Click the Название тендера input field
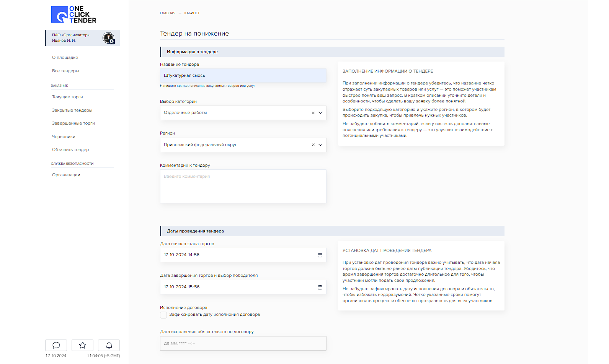The height and width of the screenshot is (364, 609). point(243,76)
